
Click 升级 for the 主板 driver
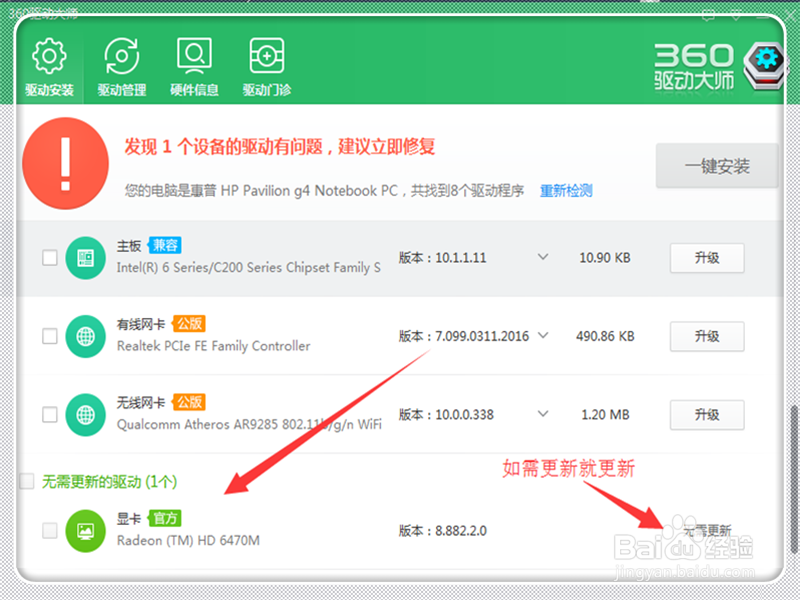pyautogui.click(x=707, y=258)
